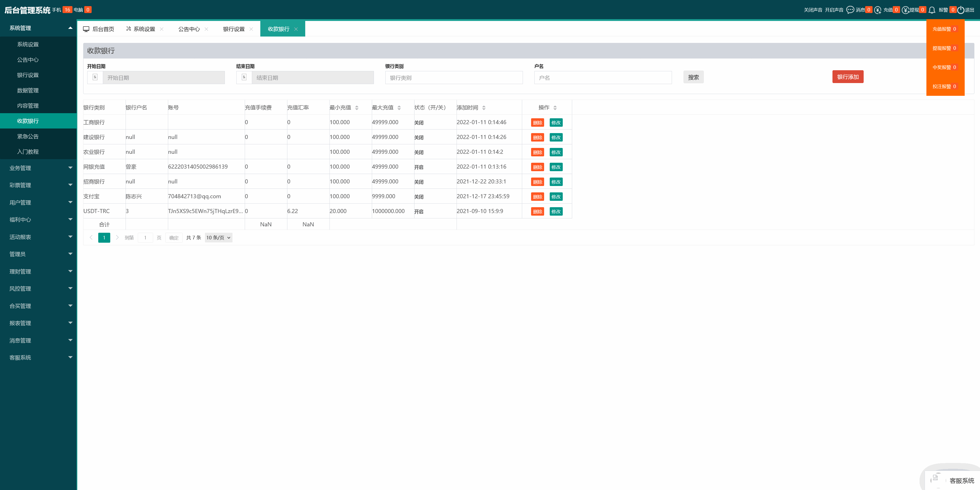
Task: Click 开启声音 to enable sounds
Action: 834,10
